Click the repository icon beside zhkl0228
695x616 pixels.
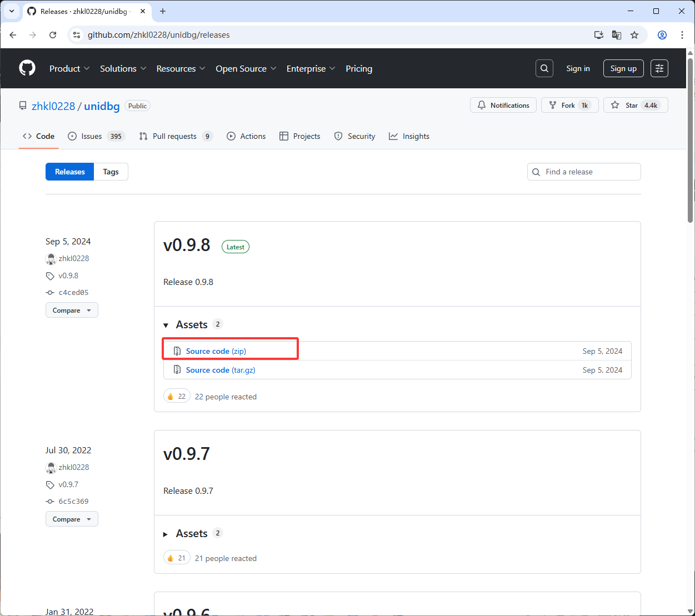(x=23, y=106)
